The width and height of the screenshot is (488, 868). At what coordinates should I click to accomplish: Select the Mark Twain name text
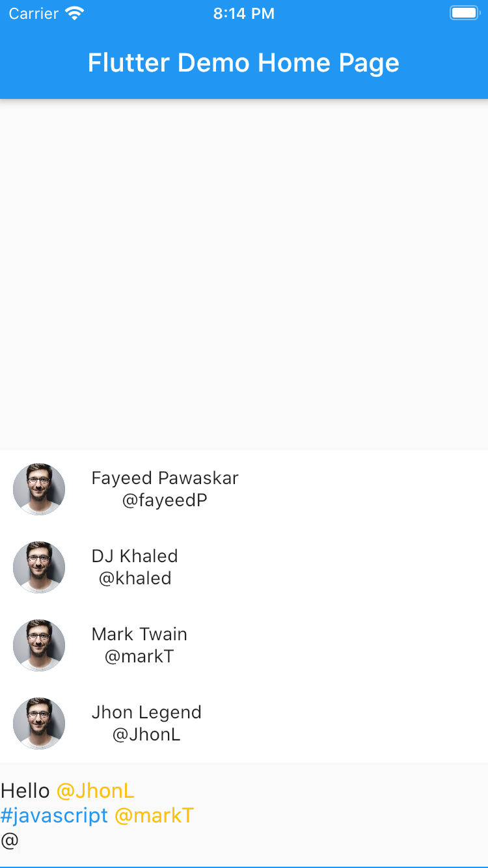coord(139,634)
